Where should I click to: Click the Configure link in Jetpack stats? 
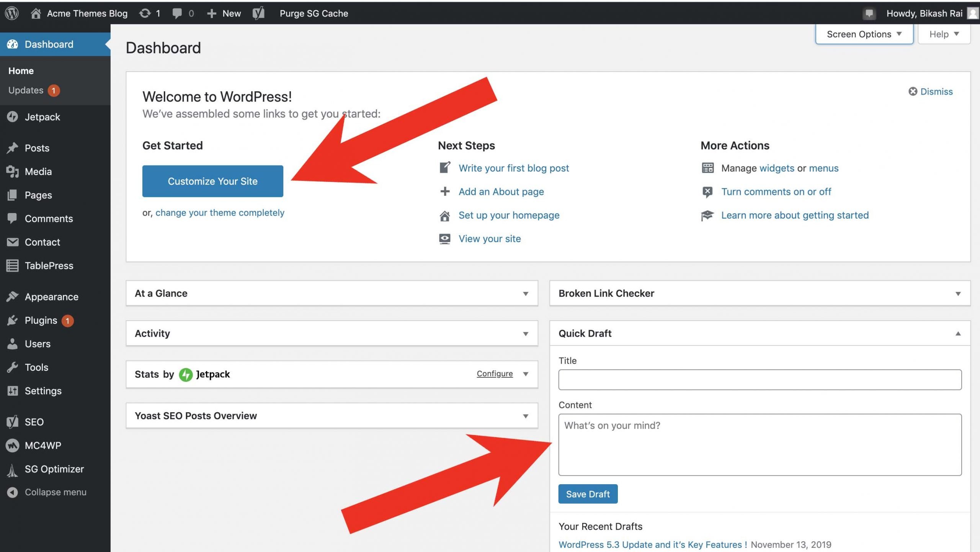coord(495,373)
